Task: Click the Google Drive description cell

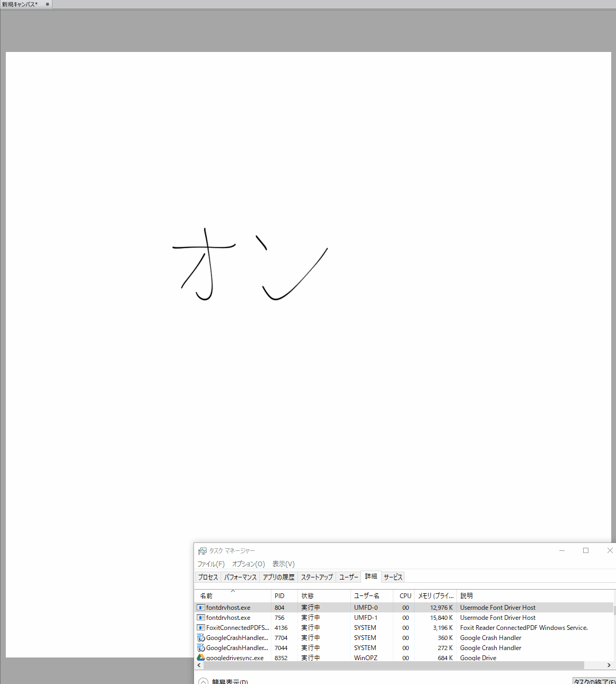Action: pyautogui.click(x=478, y=658)
